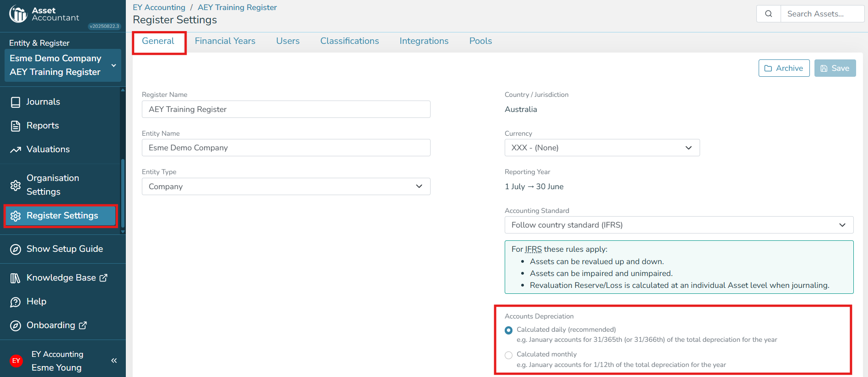This screenshot has height=377, width=868.
Task: Click the EY red avatar circle
Action: coord(16,361)
